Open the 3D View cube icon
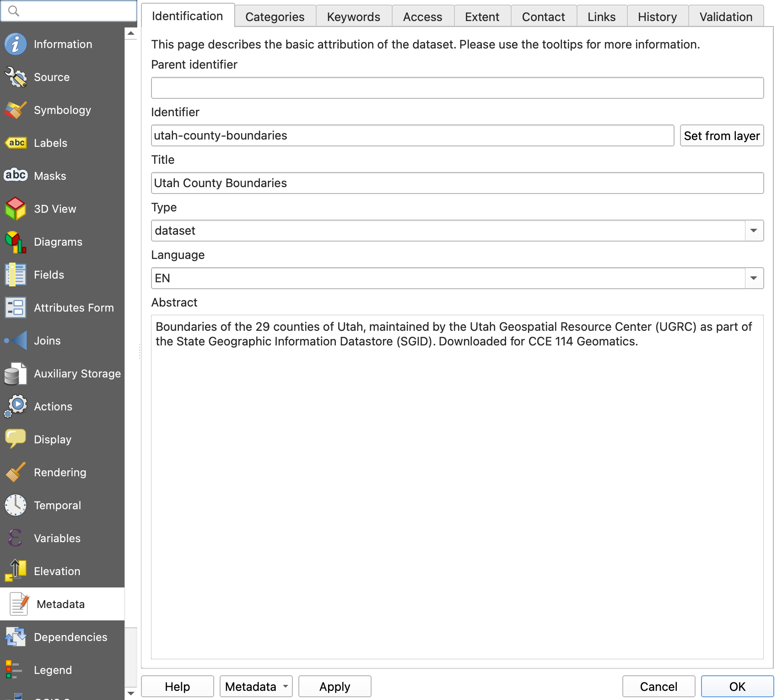The width and height of the screenshot is (777, 700). [16, 209]
